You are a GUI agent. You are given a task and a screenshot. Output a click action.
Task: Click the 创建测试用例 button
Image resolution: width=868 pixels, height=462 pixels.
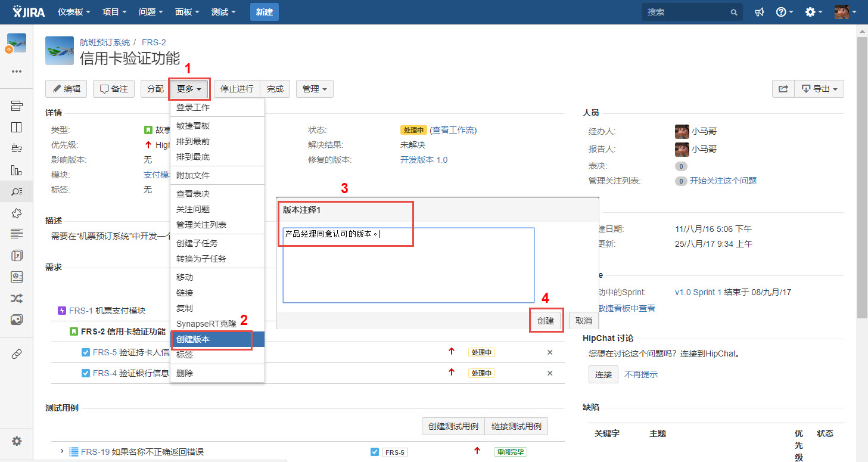pyautogui.click(x=453, y=426)
